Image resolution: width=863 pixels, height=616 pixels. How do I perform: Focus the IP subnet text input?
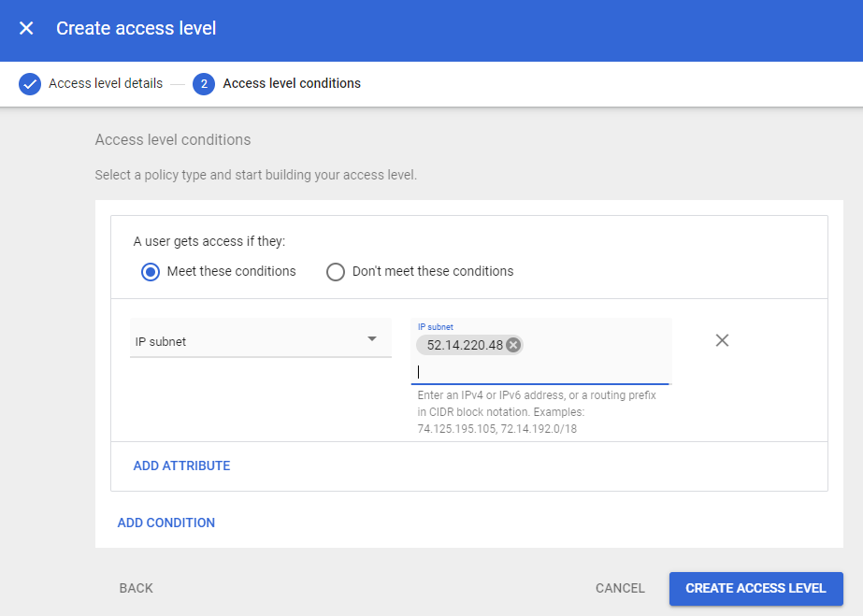click(x=542, y=371)
